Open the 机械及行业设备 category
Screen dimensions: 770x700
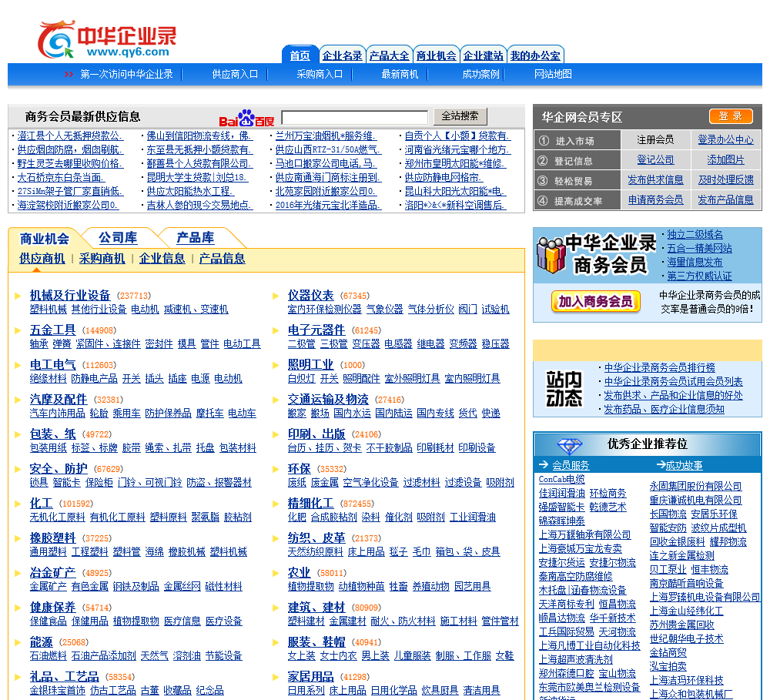pos(70,295)
